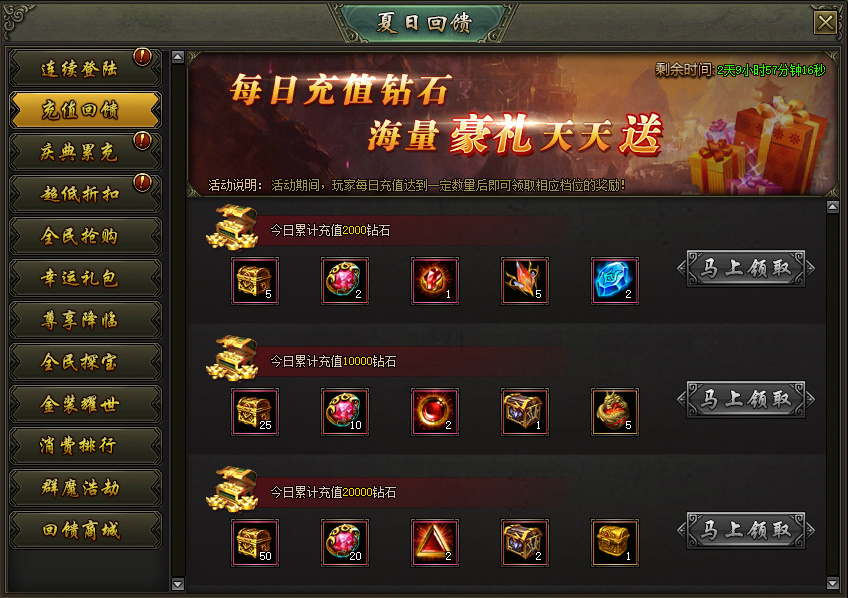
Task: Click the ornate purple chest in 20000 tier
Action: [x=525, y=542]
